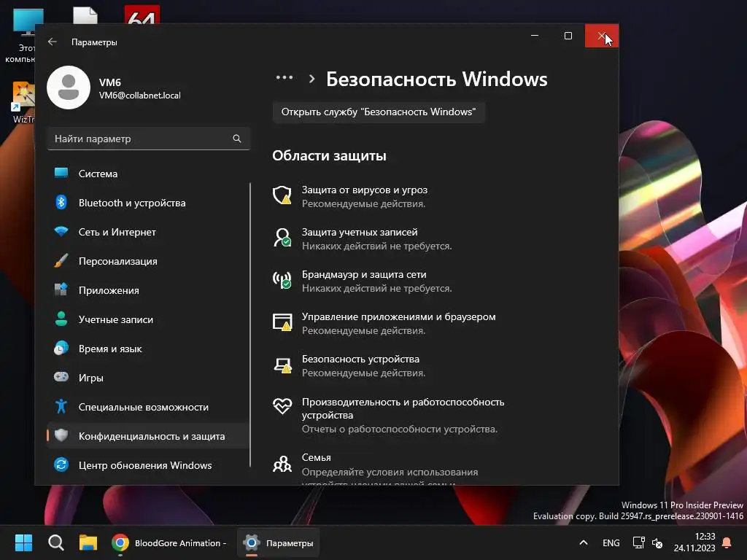Click the breadcrumb chevron before Безопасность Windows
747x560 pixels.
tap(312, 79)
